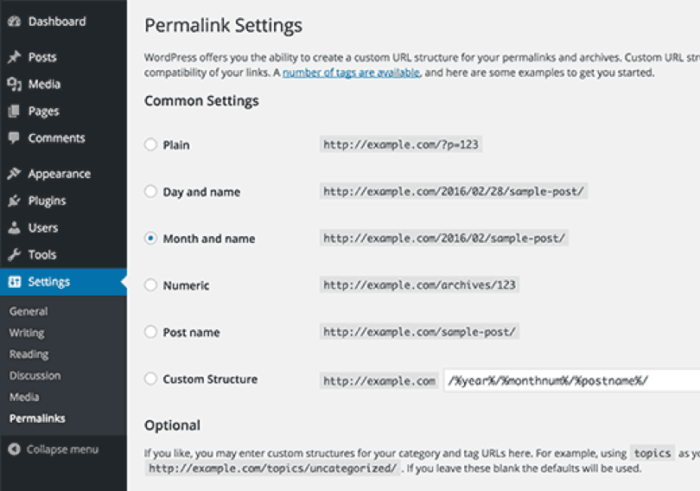Follow the 'number of tags are available' link
This screenshot has height=491, width=700.
tap(351, 74)
